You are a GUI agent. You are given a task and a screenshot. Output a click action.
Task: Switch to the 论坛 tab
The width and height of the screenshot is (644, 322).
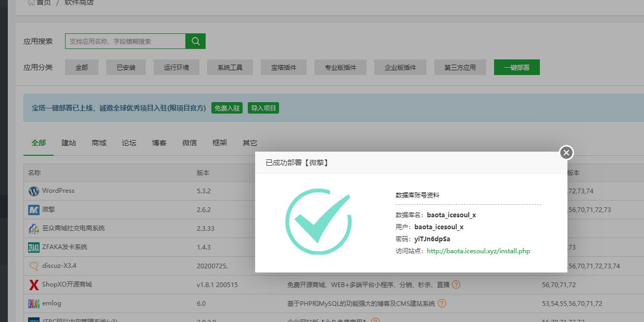129,143
